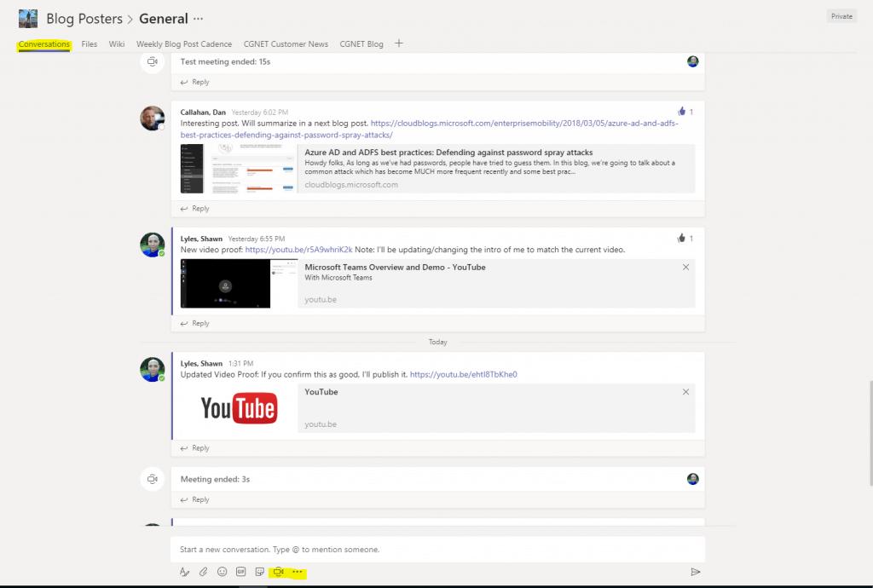873x588 pixels.
Task: Click the meeting icon beside Meeting ended: 3s
Action: [x=152, y=479]
